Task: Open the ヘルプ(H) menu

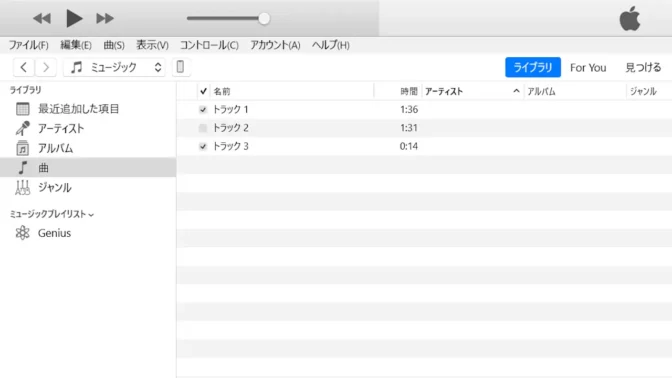Action: point(330,45)
